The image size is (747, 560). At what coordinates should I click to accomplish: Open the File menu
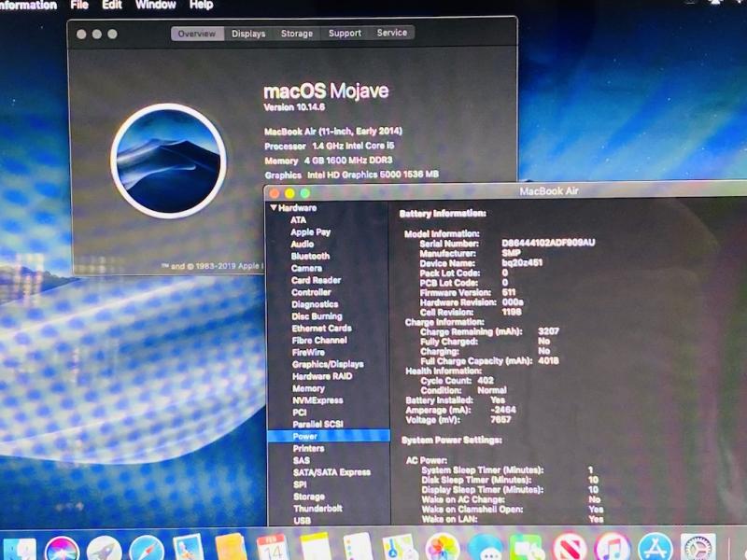coord(79,5)
